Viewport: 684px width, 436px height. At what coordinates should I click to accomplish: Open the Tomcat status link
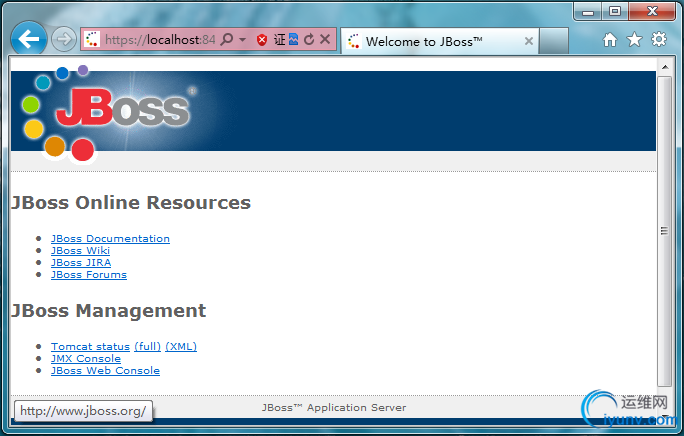tap(90, 347)
